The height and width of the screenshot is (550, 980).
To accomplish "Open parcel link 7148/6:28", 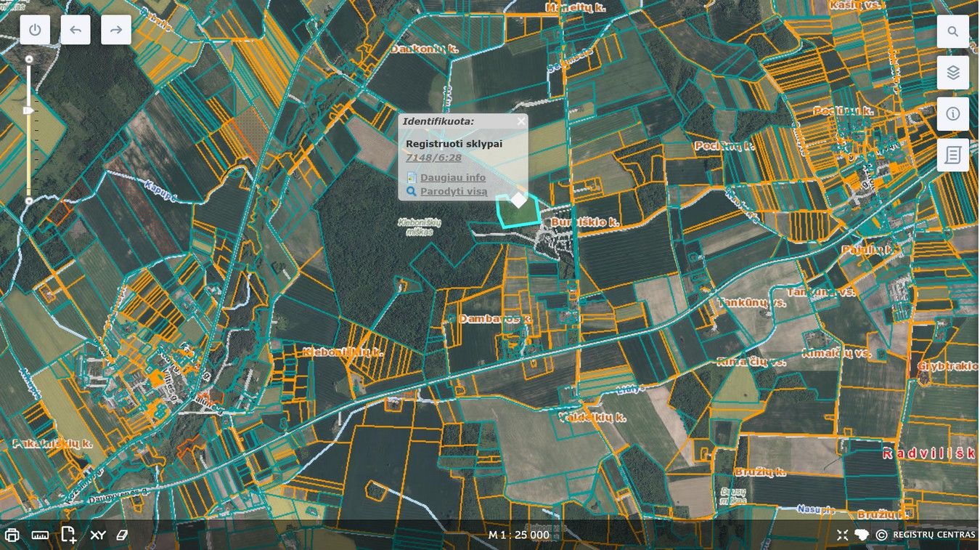I will (433, 158).
